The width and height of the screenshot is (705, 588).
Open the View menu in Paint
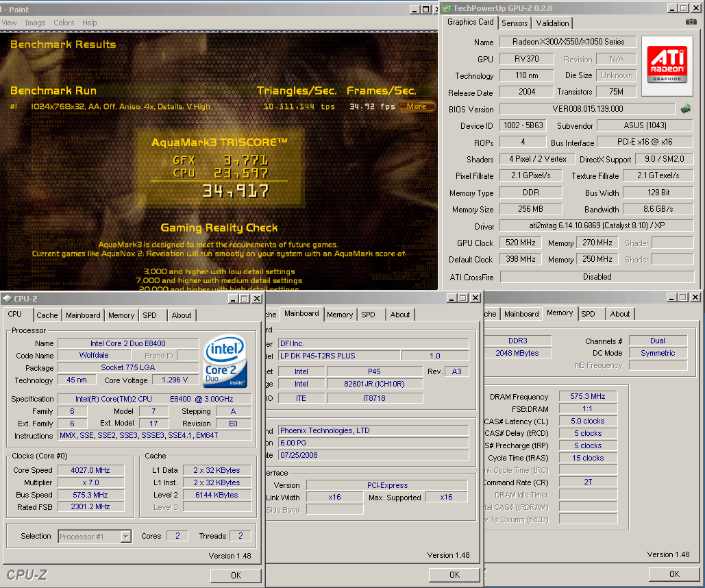pyautogui.click(x=9, y=23)
